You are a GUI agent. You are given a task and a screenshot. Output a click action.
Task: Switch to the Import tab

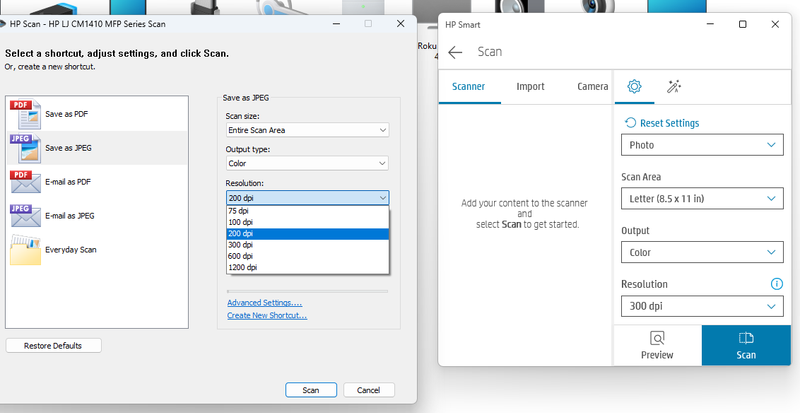[x=530, y=86]
